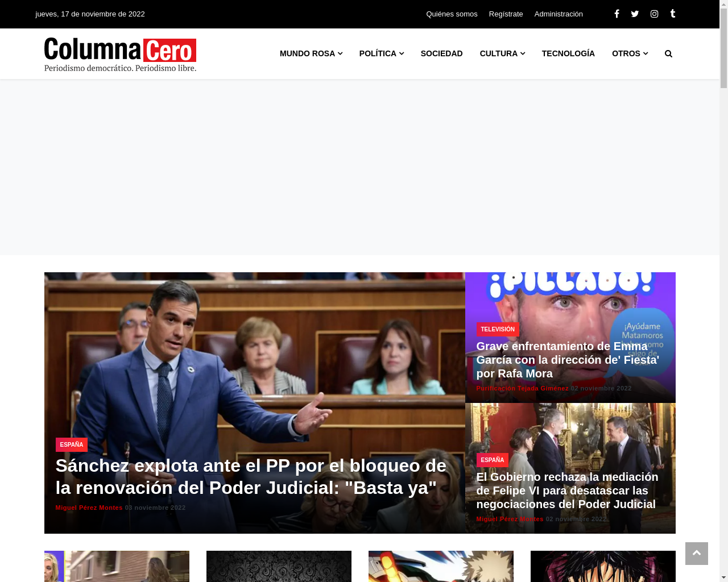Viewport: 728px width, 582px height.
Task: Open the thumbnail with blonde woman
Action: click(x=117, y=566)
